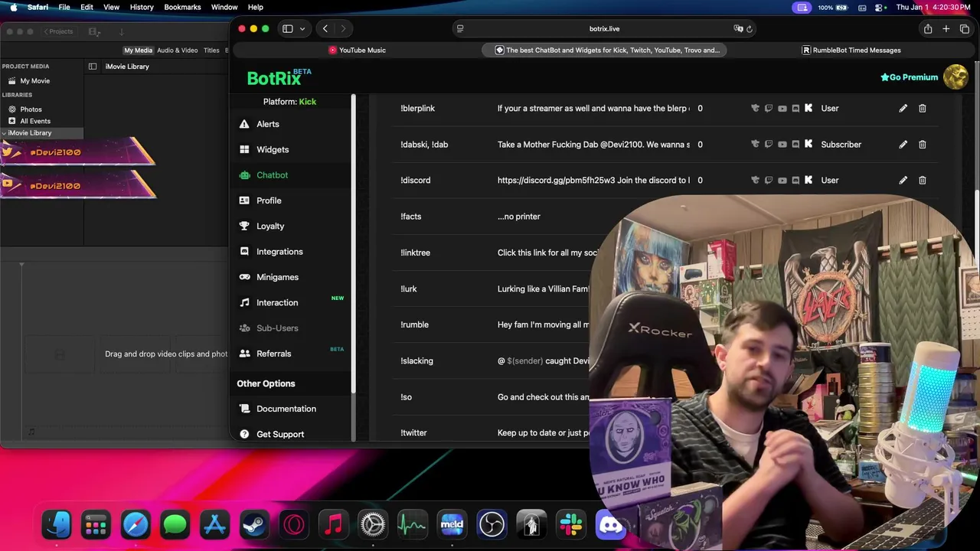Edit the !discord command with pencil icon

(903, 180)
